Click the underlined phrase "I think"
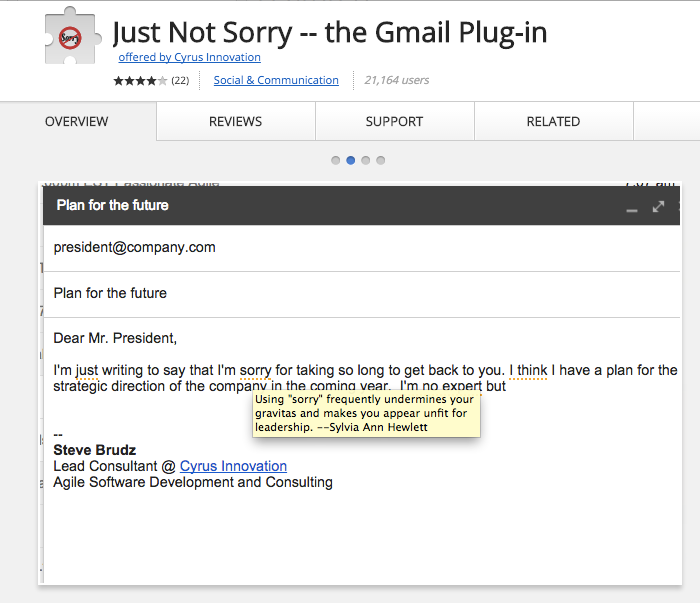This screenshot has width=700, height=603. pyautogui.click(x=528, y=370)
